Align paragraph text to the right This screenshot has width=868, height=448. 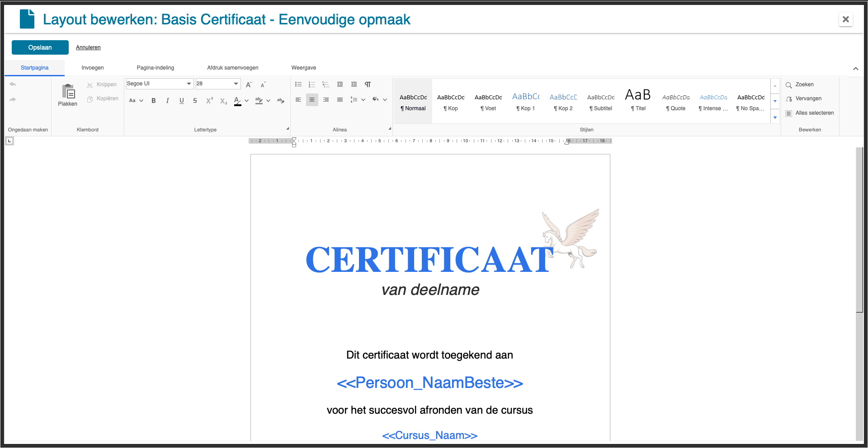pyautogui.click(x=326, y=100)
